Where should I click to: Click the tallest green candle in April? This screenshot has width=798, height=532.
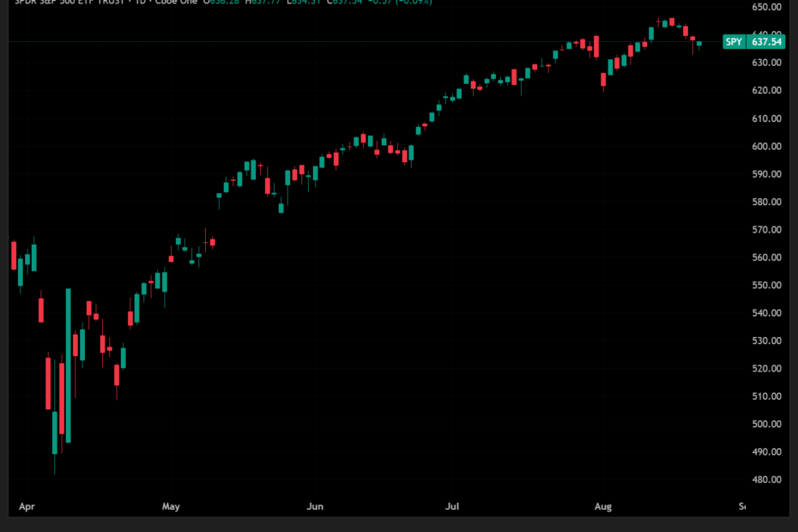(68, 365)
